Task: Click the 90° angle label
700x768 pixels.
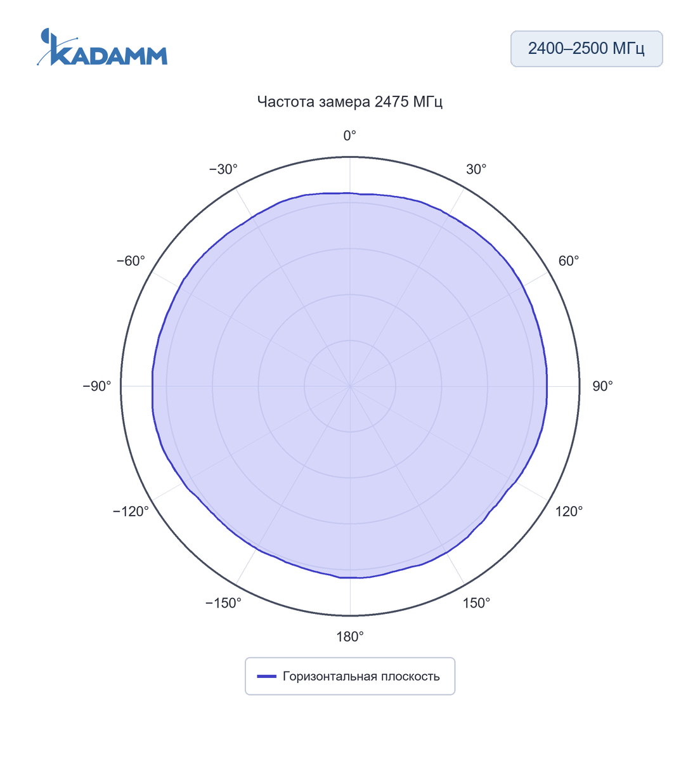Action: click(x=602, y=386)
